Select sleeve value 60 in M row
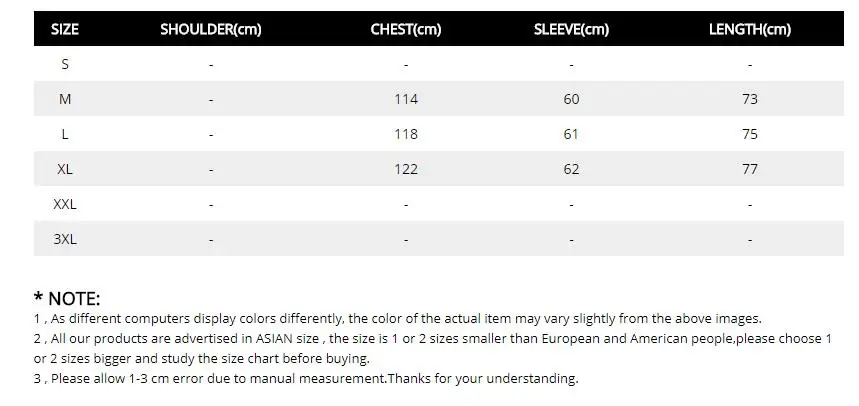This screenshot has height=406, width=859. [x=571, y=99]
